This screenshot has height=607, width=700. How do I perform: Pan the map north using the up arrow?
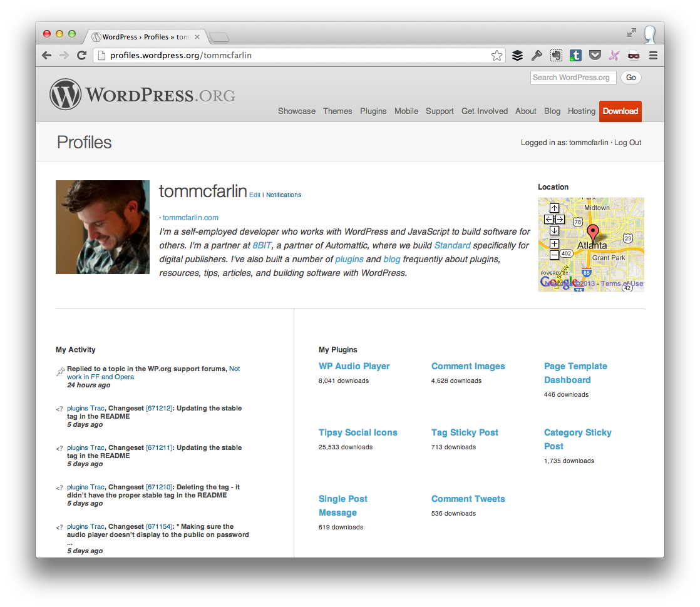[554, 207]
